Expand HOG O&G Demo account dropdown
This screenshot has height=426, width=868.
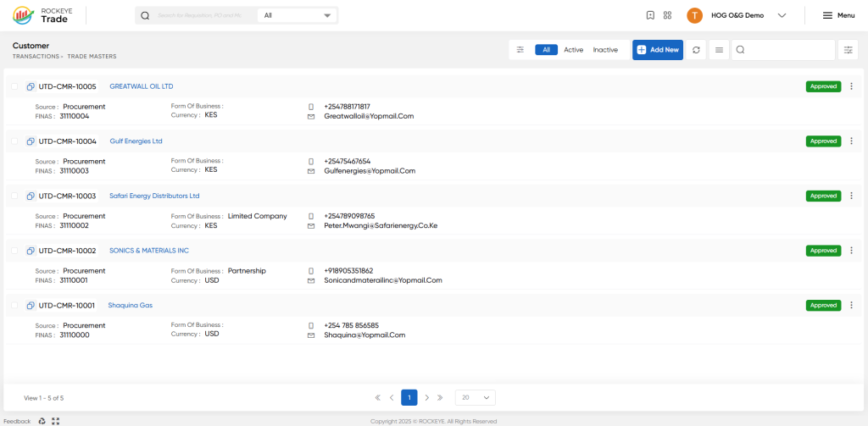click(782, 15)
